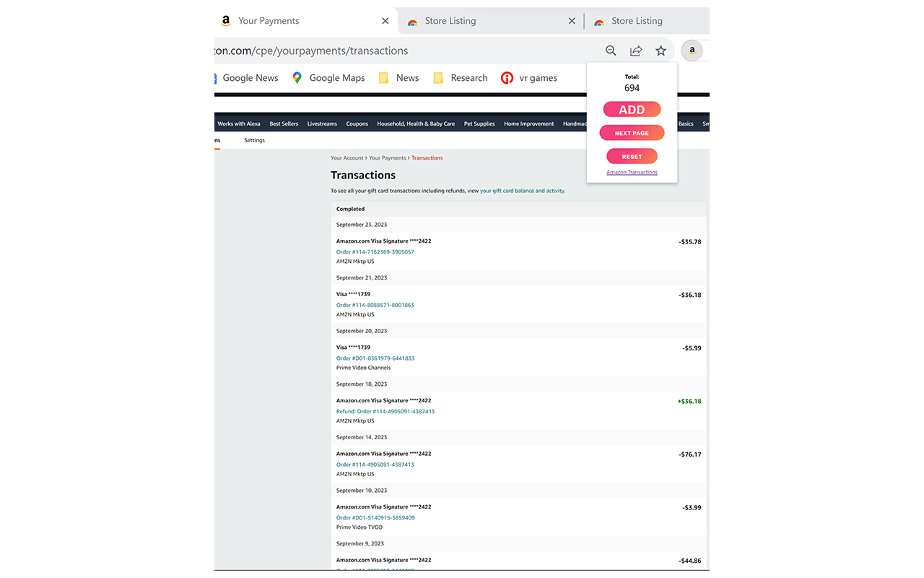
Task: Switch to the first Store Listing tab
Action: tap(491, 21)
